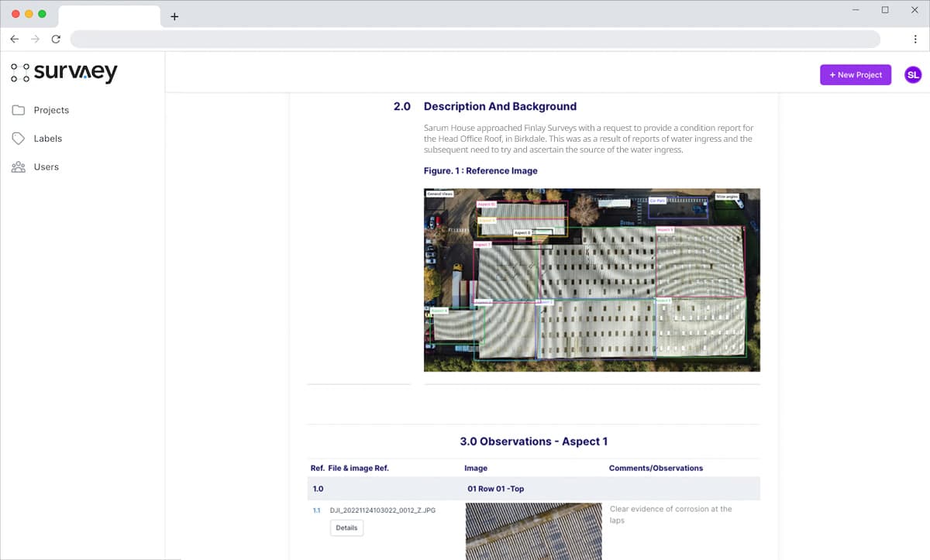Click the browser address bar
Screen dimensions: 930x560
click(474, 39)
